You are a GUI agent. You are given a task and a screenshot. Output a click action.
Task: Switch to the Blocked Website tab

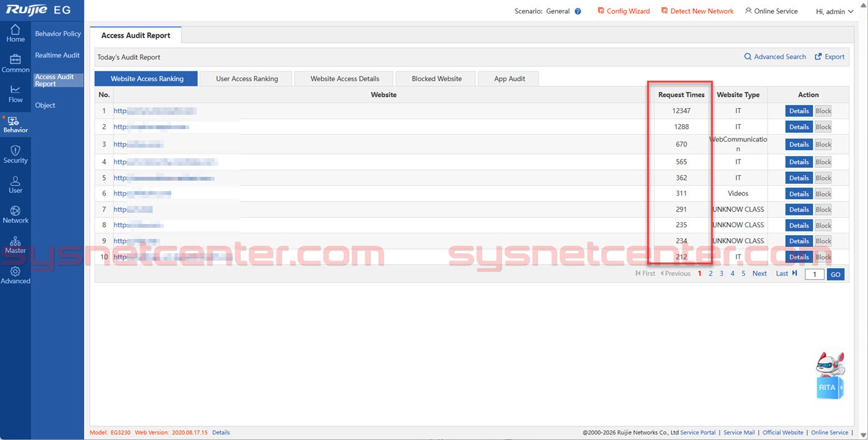click(436, 78)
